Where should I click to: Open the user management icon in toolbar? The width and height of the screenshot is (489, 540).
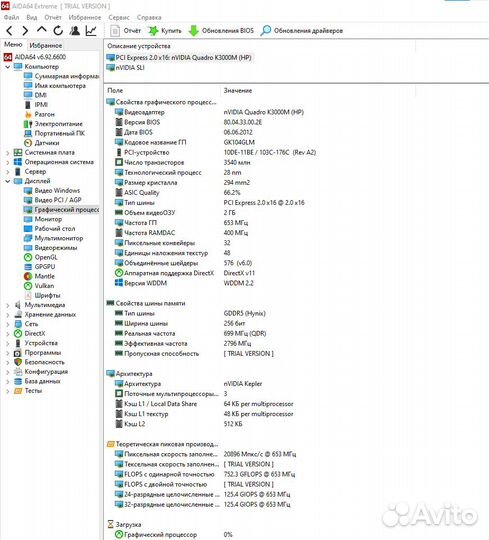[74, 31]
